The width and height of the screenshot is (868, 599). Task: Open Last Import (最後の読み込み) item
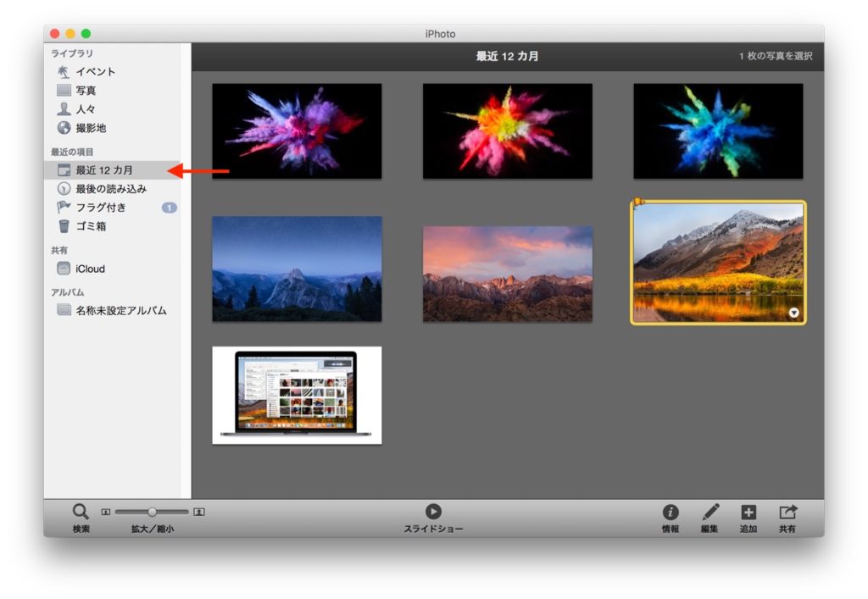[110, 189]
